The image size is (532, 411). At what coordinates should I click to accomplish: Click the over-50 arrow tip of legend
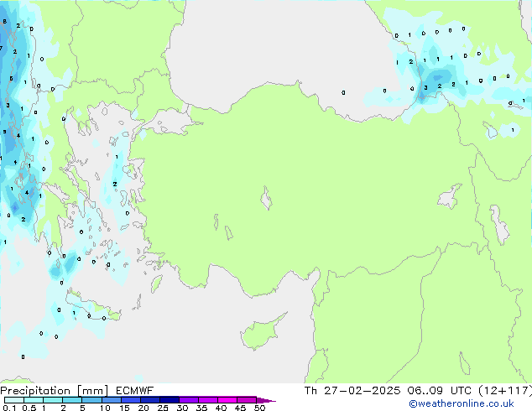[266, 400]
